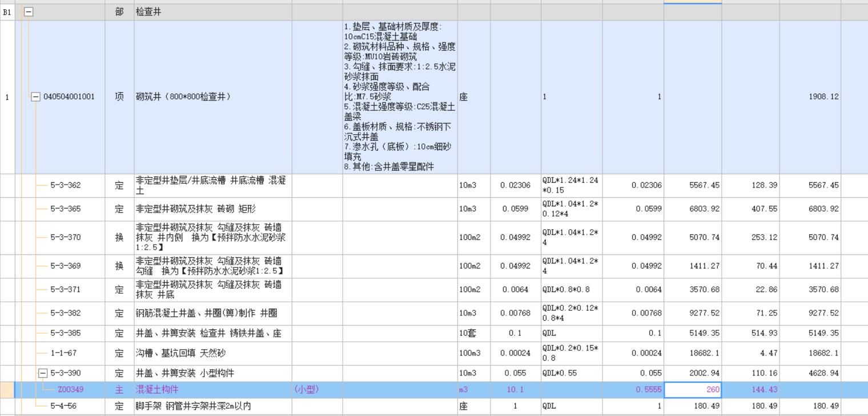Select name 钢筋混凝土井盖、井圈(篦)制作 井圈
868x416 pixels.
207,313
